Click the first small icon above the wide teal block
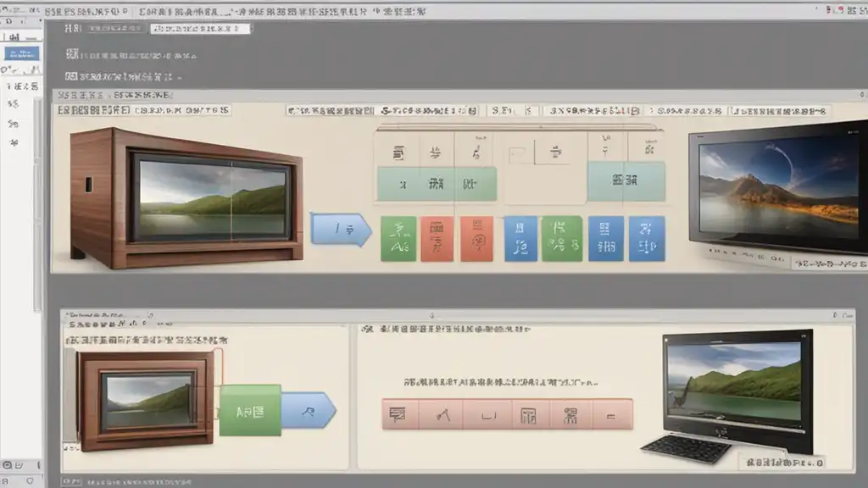Screen dimensions: 868x488 pos(398,152)
